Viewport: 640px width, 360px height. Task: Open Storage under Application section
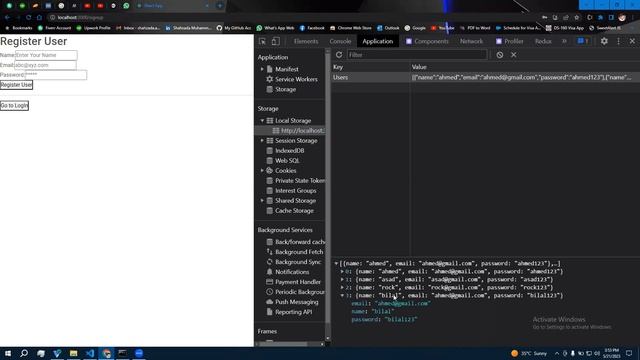(x=285, y=89)
